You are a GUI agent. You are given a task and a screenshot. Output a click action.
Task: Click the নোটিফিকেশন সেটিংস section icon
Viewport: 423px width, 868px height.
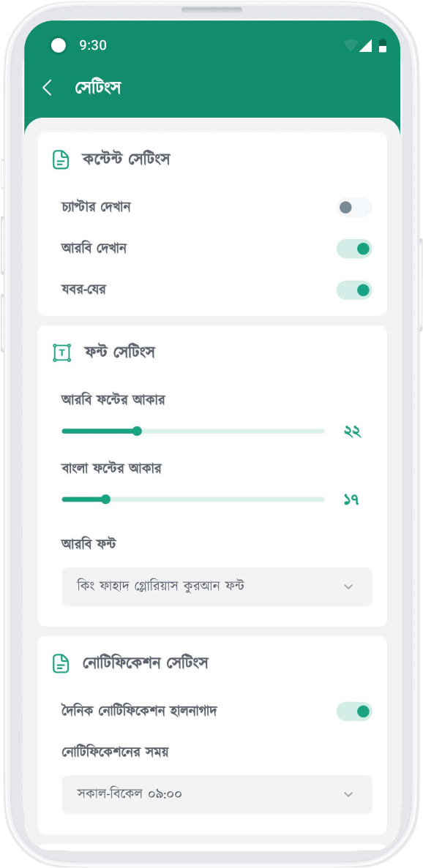tap(61, 663)
